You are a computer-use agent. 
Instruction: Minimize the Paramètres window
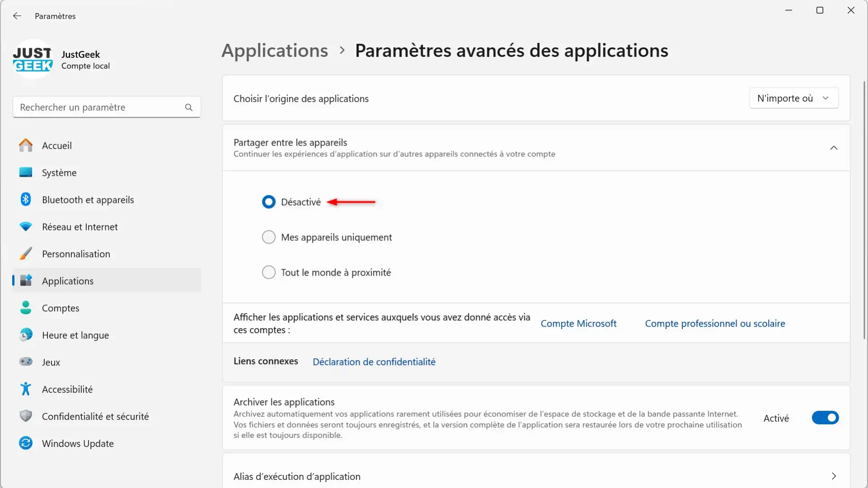coord(789,10)
